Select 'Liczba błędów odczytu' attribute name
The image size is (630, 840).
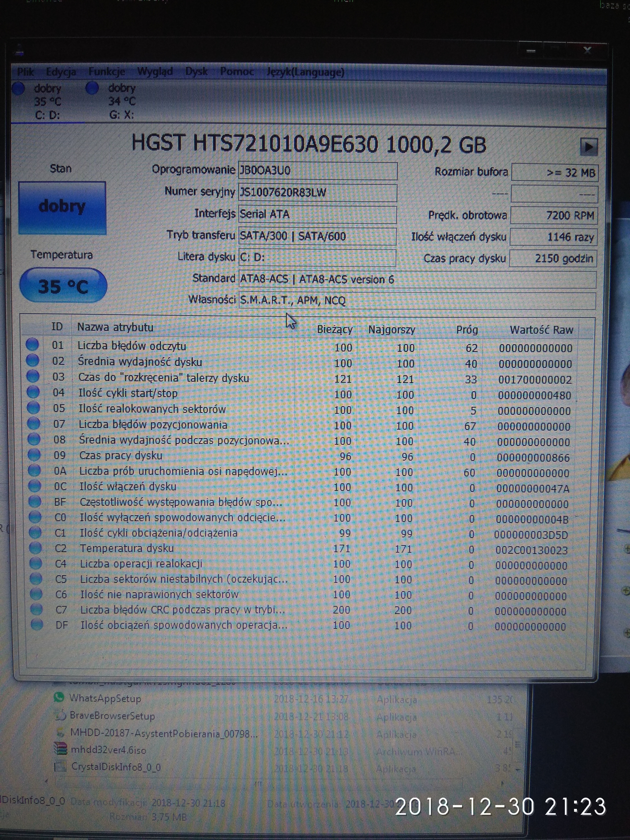click(x=132, y=346)
